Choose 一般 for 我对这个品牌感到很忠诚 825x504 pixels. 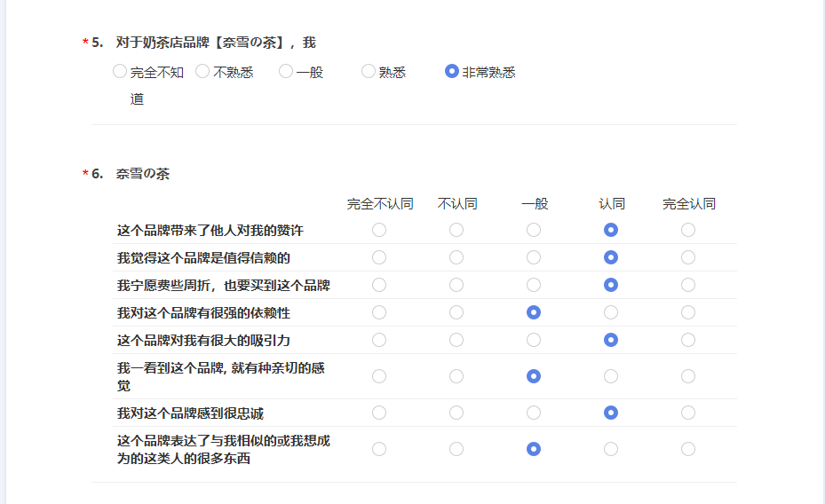(534, 413)
